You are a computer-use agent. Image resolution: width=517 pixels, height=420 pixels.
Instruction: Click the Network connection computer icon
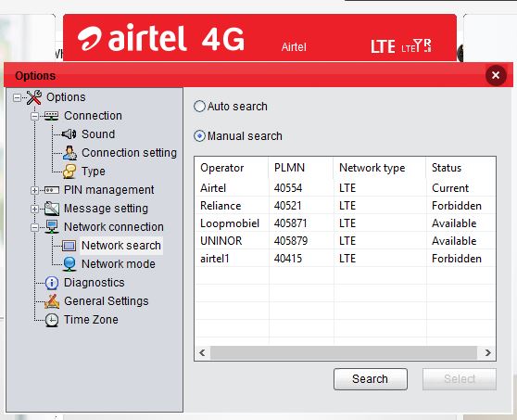coord(52,226)
